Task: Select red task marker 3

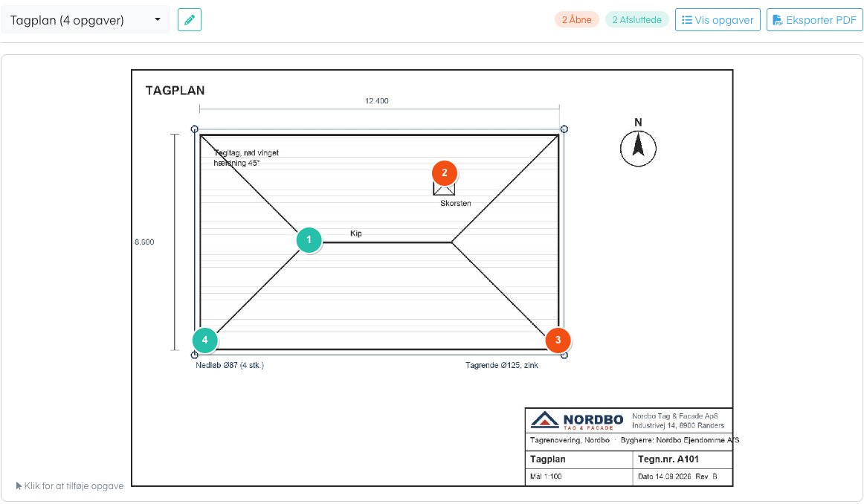Action: 558,340
